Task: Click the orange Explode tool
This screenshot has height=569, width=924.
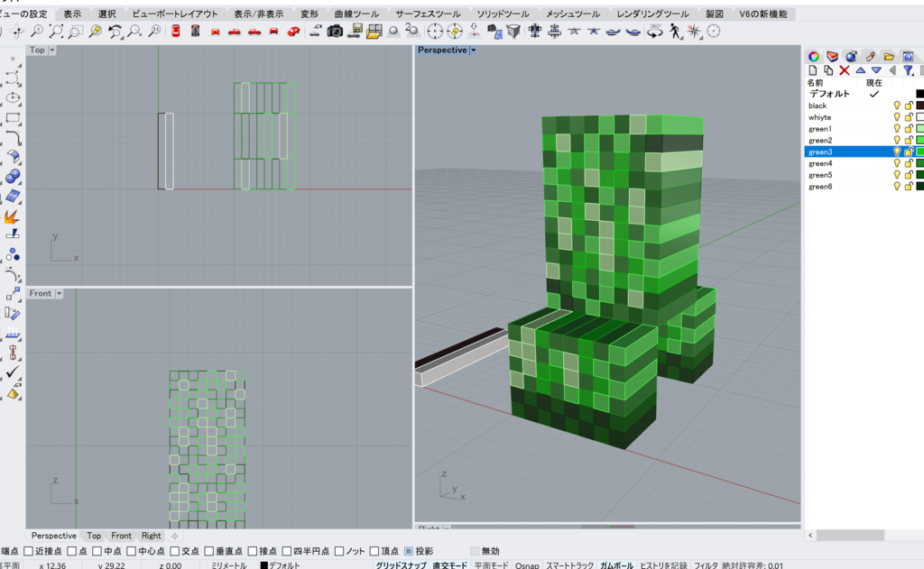Action: (x=12, y=216)
